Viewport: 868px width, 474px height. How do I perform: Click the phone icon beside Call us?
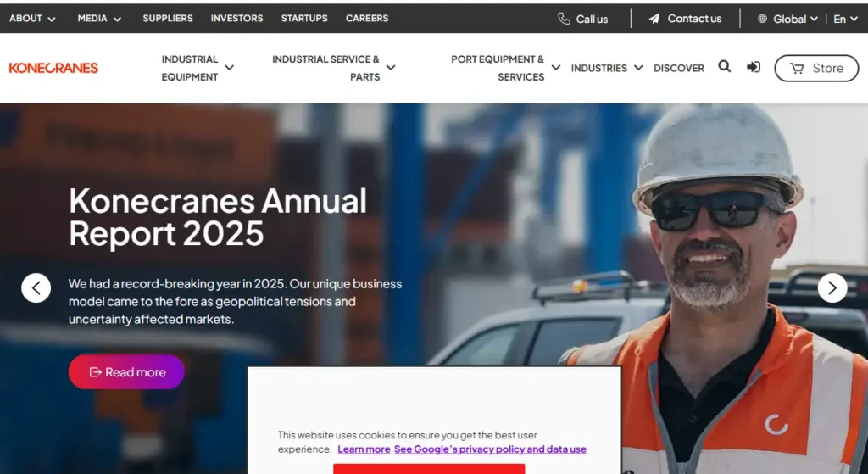[x=564, y=19]
